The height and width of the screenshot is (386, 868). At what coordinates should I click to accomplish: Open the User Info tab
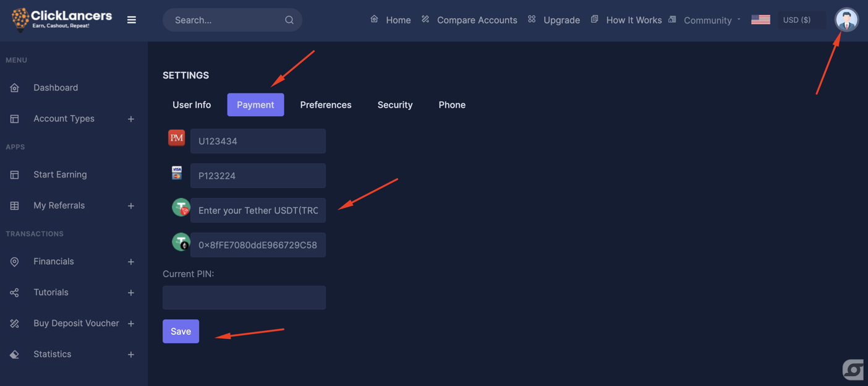[x=192, y=105]
